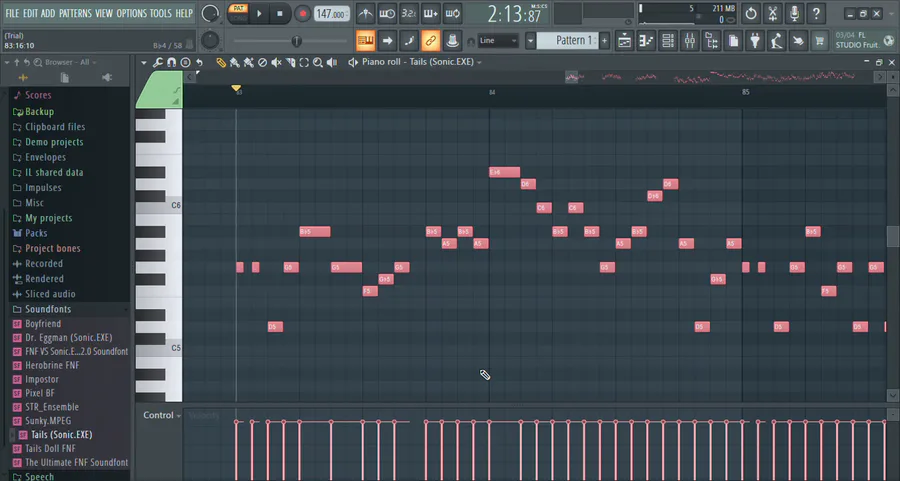Click the main pitch slider handle
Viewport: 900px width, 481px height.
click(x=297, y=41)
